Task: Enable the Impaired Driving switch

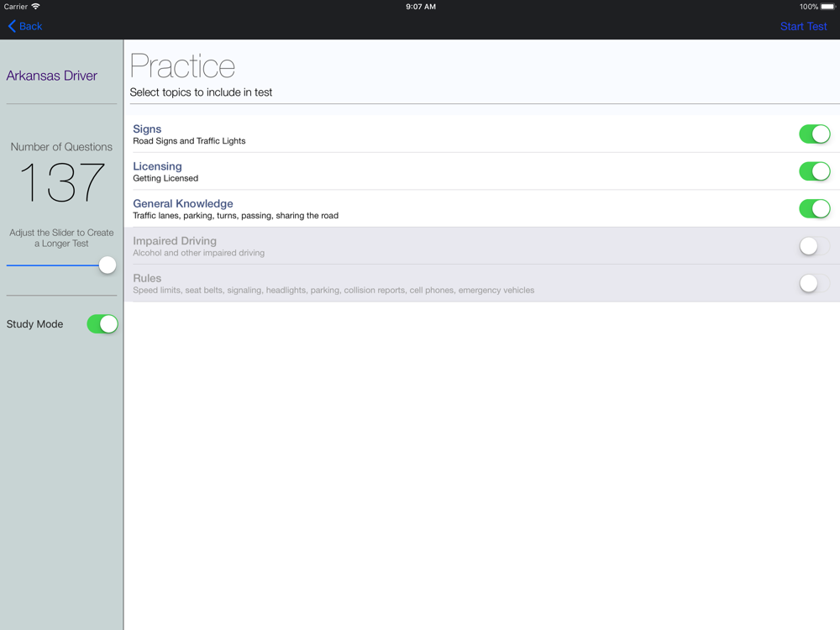Action: 814,246
